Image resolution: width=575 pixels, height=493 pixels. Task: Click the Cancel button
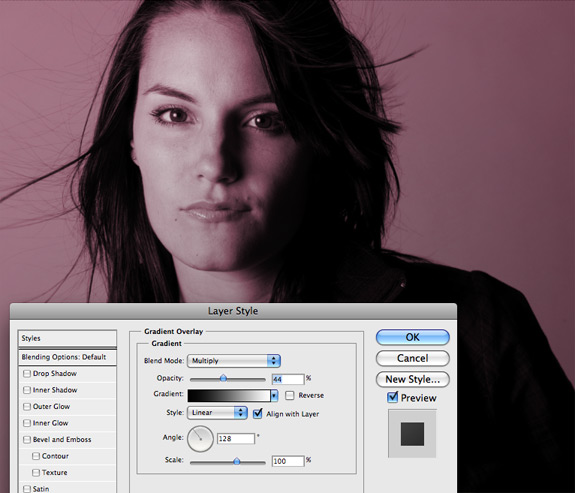(x=413, y=358)
